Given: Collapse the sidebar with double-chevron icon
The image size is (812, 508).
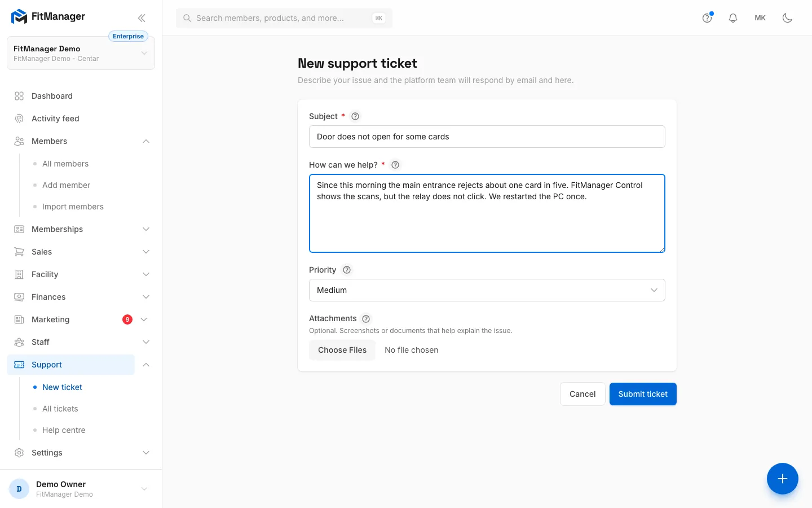Looking at the screenshot, I should point(142,18).
